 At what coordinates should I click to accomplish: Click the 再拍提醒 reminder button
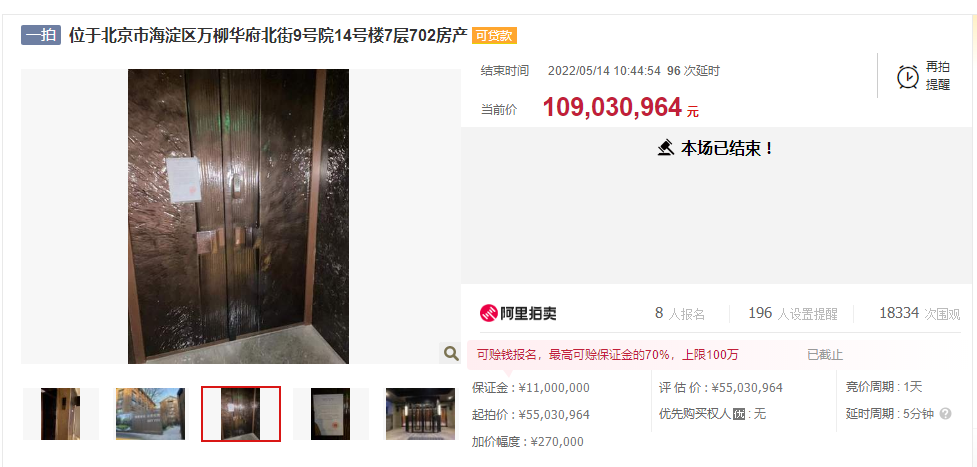(923, 76)
